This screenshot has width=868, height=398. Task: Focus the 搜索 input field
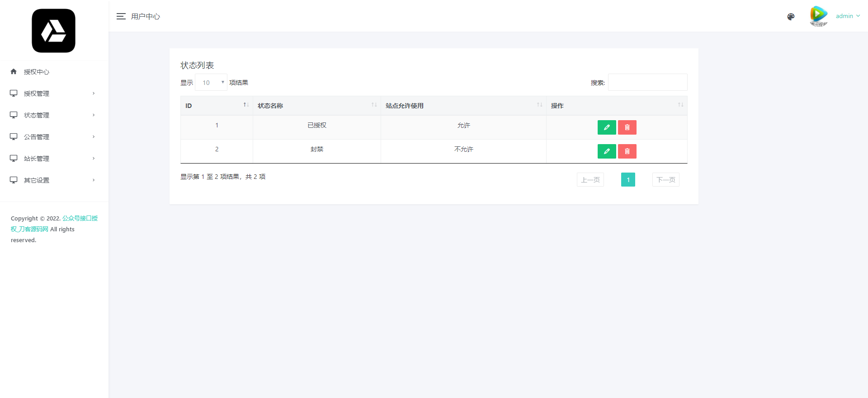pos(647,83)
